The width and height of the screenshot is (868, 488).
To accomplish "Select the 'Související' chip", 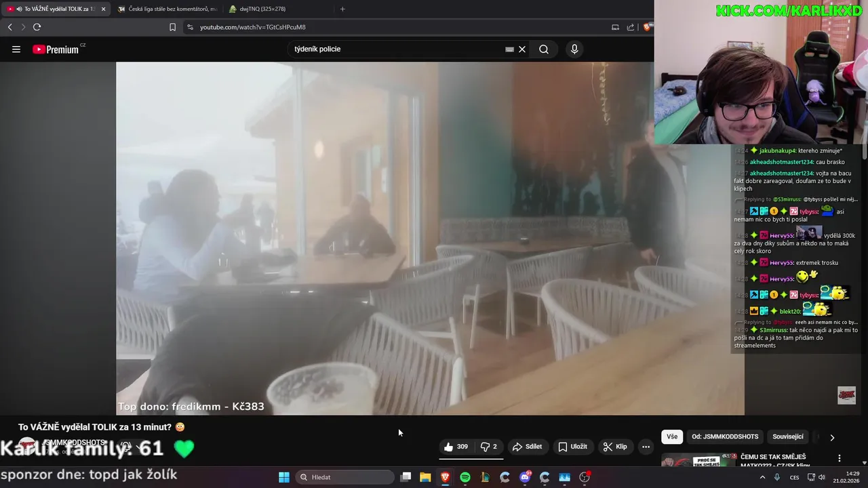I will click(788, 436).
